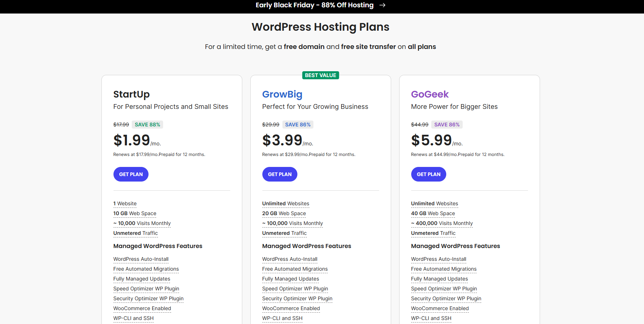Click 'Security Optimizer WP Plugin' in StartUp plan
Viewport: 644px width, 324px height.
tap(149, 298)
